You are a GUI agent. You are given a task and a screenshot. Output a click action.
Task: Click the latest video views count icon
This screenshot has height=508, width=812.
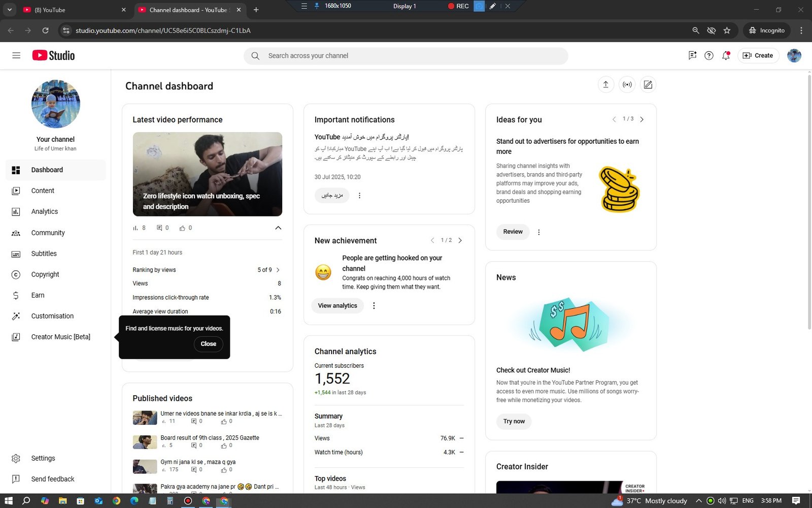136,228
